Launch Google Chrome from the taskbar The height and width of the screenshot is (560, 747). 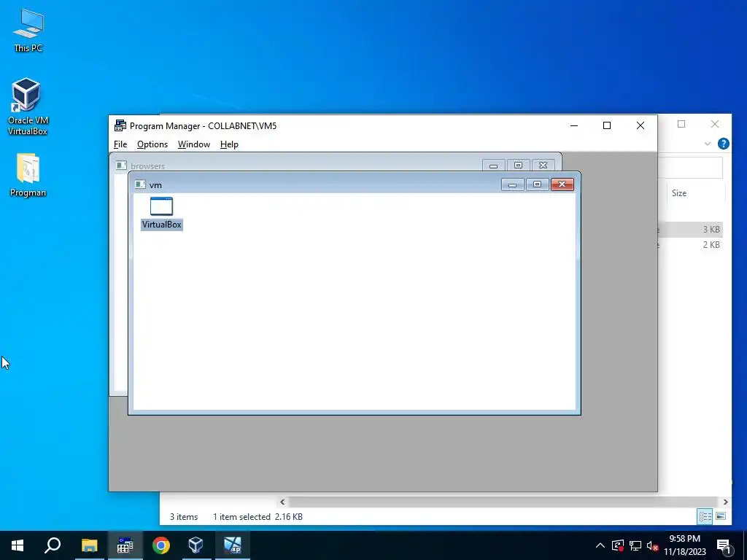point(161,545)
